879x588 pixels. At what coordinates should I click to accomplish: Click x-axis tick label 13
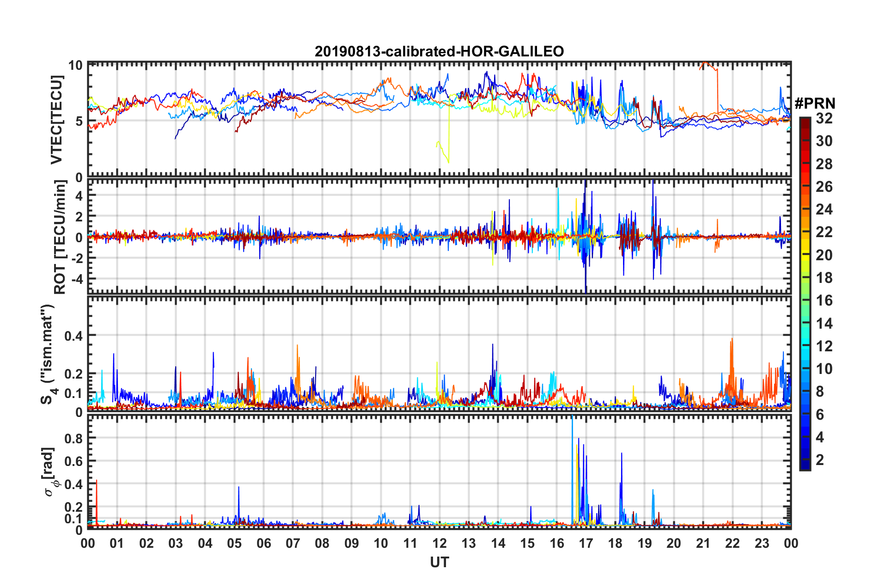[x=469, y=543]
